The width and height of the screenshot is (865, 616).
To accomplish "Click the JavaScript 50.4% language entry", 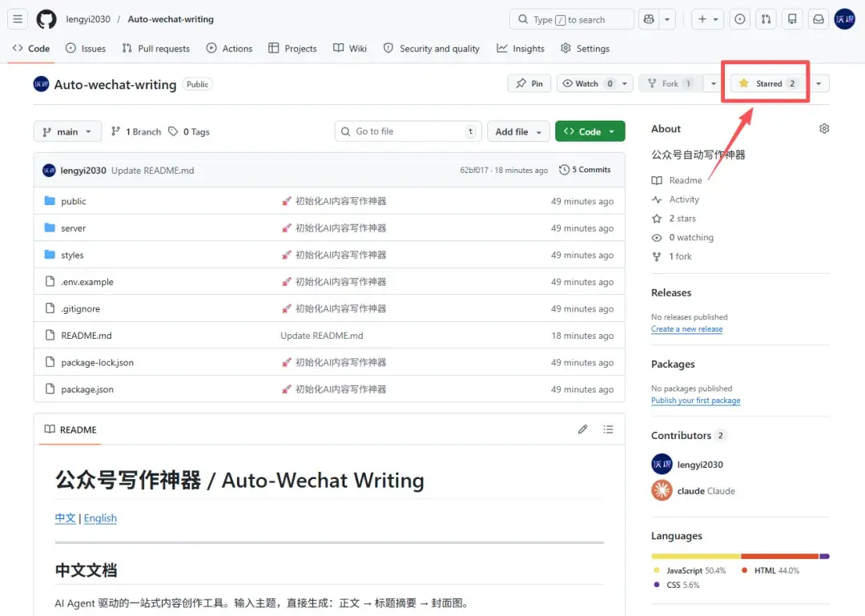I will [x=690, y=570].
